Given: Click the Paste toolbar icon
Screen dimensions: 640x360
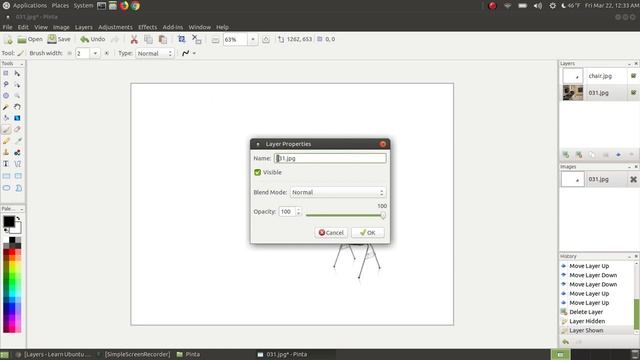Looking at the screenshot, I should click(x=162, y=39).
